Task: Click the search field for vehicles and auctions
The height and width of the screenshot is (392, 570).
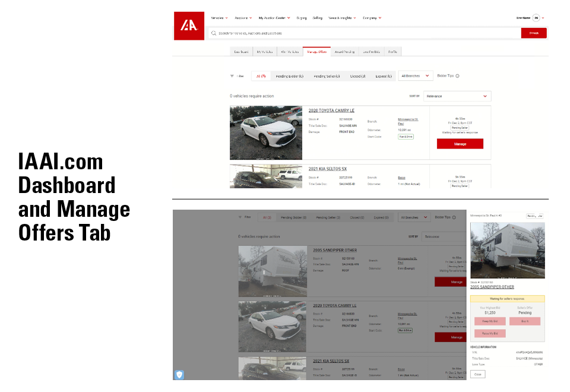Action: [x=365, y=33]
